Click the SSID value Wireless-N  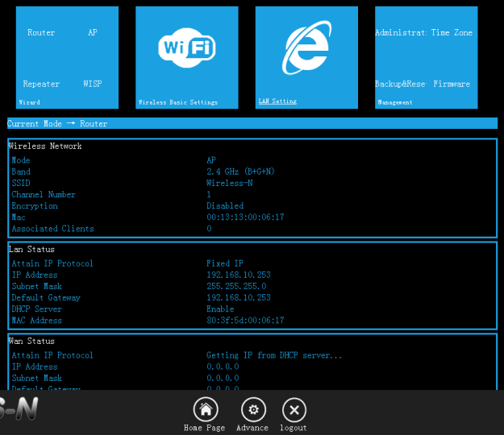point(230,183)
